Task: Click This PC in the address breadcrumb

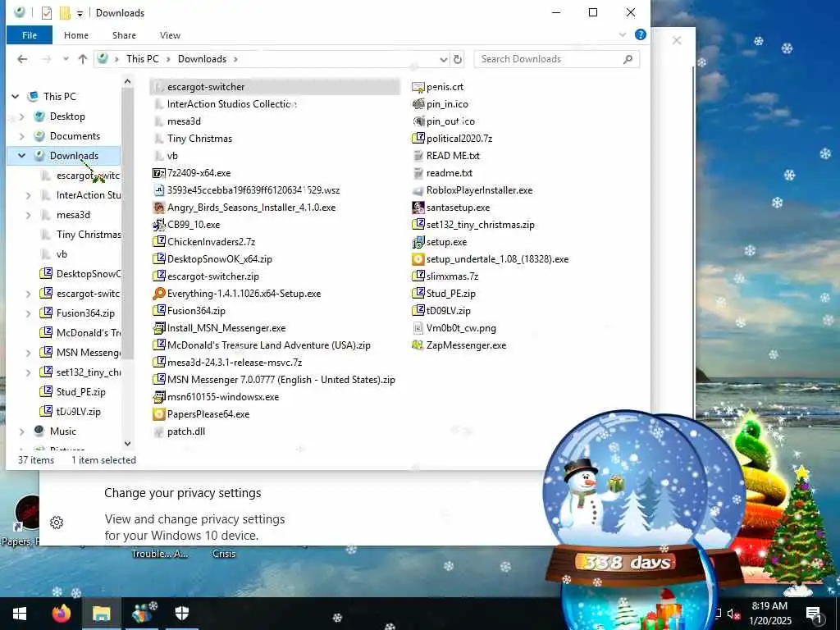Action: (143, 59)
